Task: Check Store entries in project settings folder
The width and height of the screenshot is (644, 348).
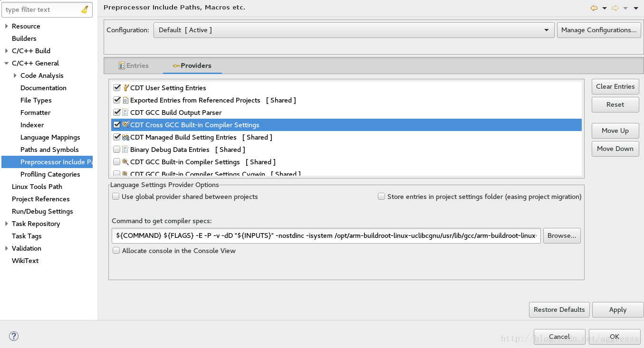Action: (381, 197)
